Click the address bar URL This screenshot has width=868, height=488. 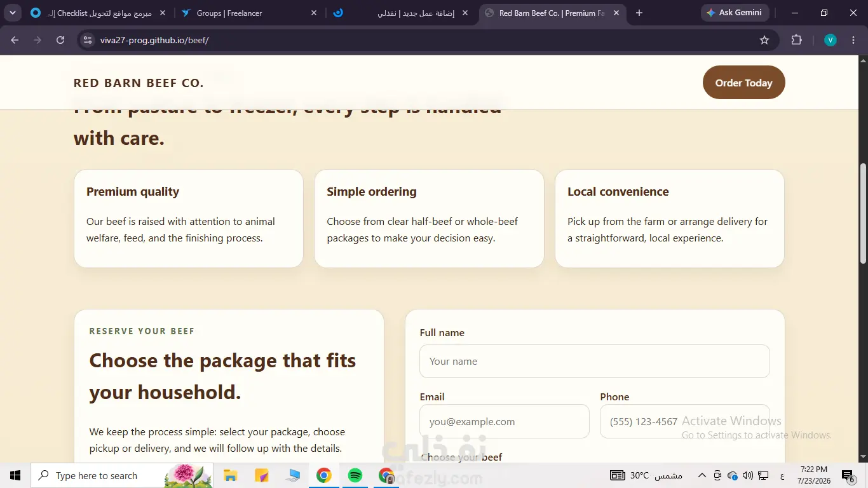point(154,40)
